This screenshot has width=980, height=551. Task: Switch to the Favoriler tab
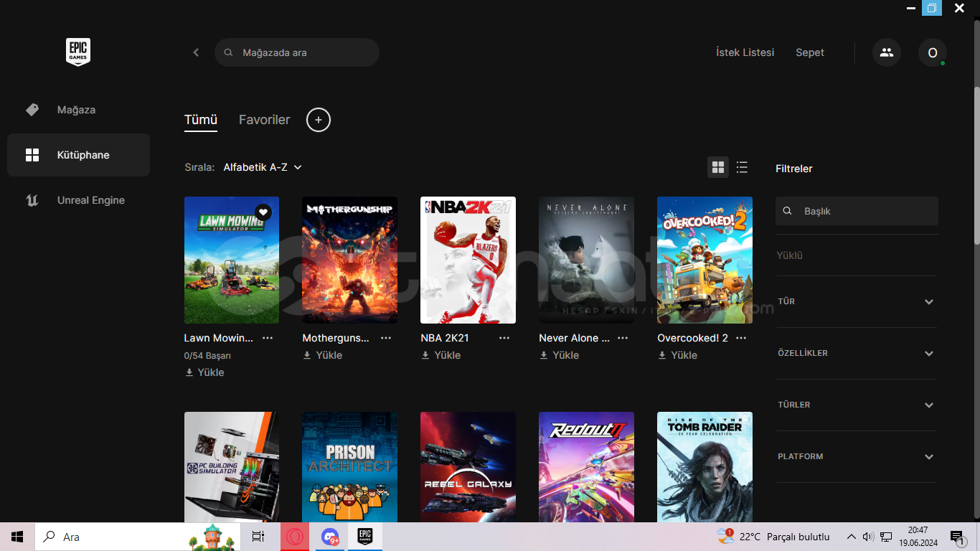pos(264,120)
